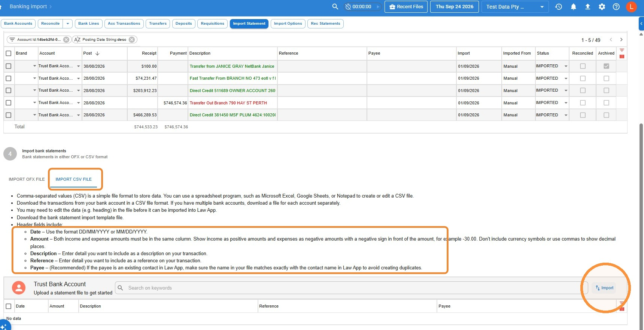Switch to Import OFX File tab
This screenshot has height=330, width=644.
point(27,179)
